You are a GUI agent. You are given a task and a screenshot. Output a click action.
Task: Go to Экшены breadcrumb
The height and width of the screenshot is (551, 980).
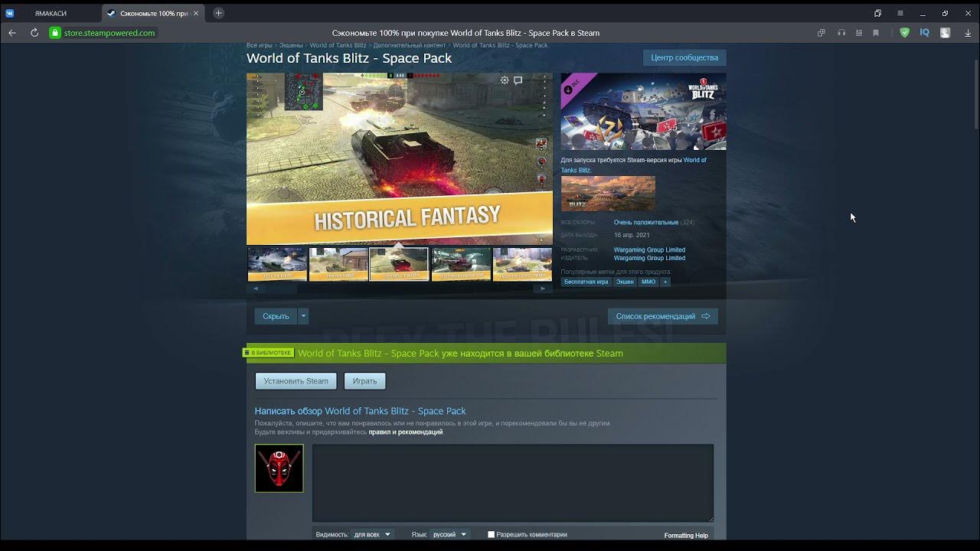click(x=291, y=45)
